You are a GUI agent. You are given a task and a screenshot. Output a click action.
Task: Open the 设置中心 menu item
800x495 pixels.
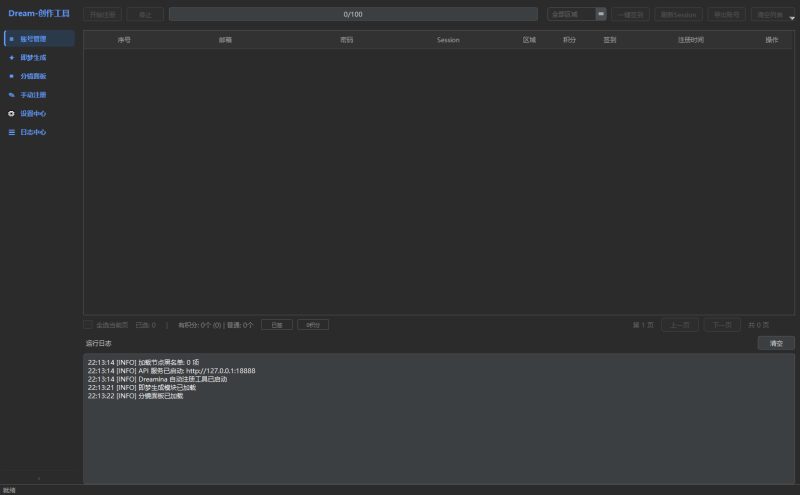(34, 114)
